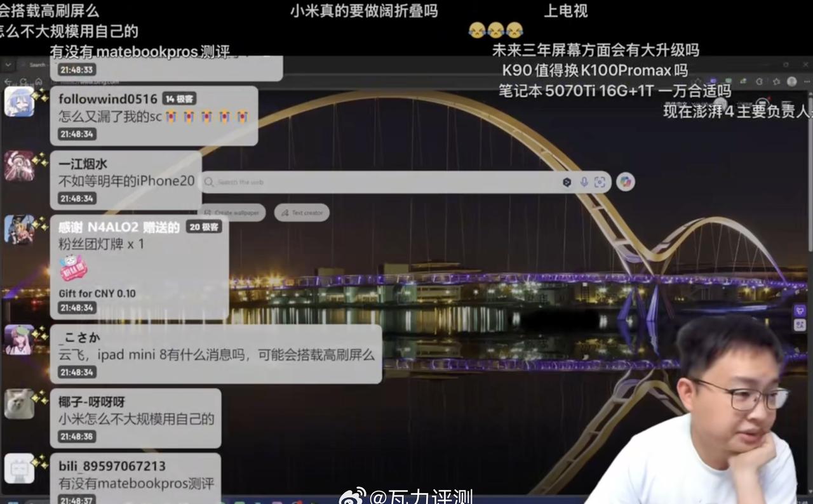Image resolution: width=813 pixels, height=504 pixels.
Task: Click bullet comment '小米真的要做阔折叠吗'
Action: click(x=364, y=11)
